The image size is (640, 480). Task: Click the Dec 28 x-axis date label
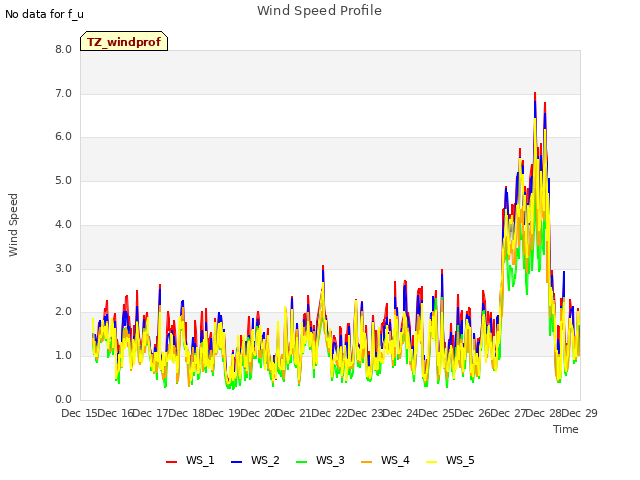click(x=544, y=413)
